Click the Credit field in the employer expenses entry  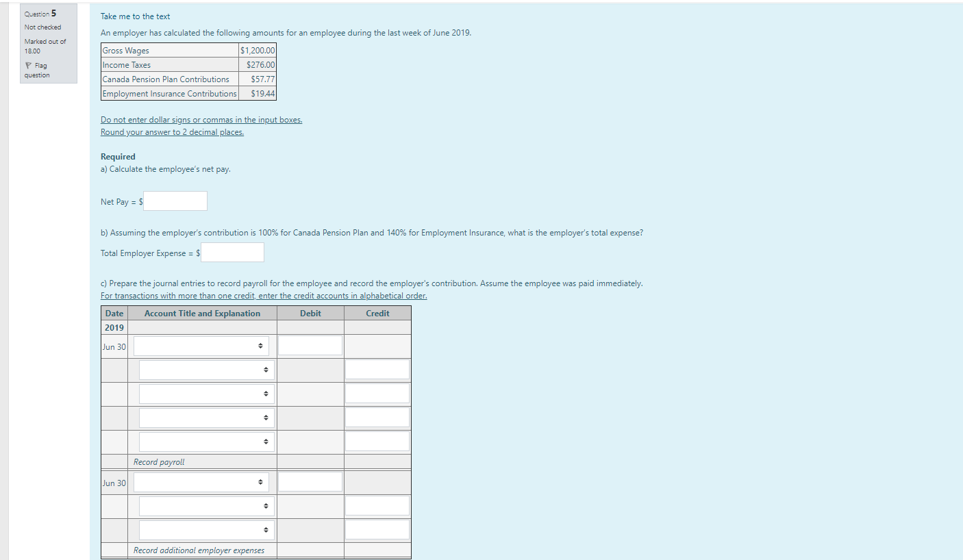pyautogui.click(x=377, y=505)
